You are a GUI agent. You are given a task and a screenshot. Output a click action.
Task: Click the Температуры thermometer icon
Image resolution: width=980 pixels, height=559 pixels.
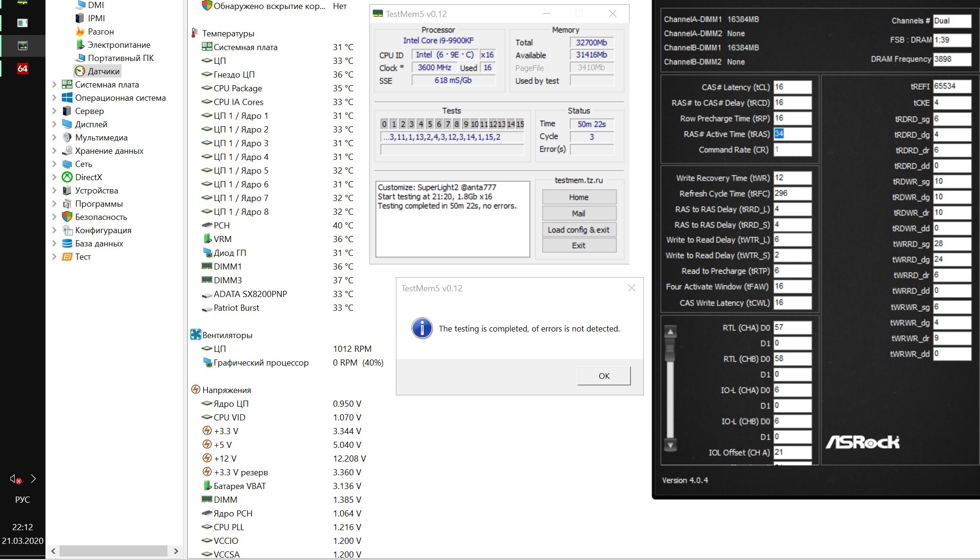click(x=194, y=33)
